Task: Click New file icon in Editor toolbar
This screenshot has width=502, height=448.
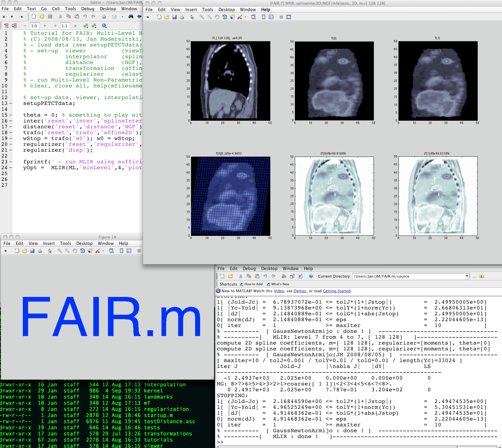Action: click(x=34, y=17)
